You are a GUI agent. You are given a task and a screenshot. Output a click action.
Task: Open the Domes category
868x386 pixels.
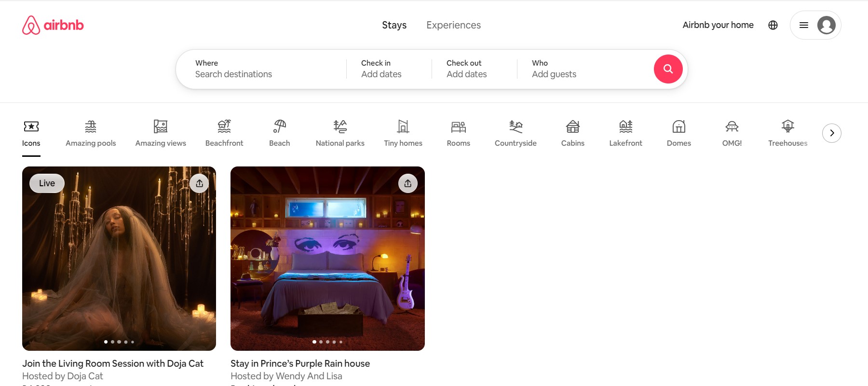click(678, 133)
